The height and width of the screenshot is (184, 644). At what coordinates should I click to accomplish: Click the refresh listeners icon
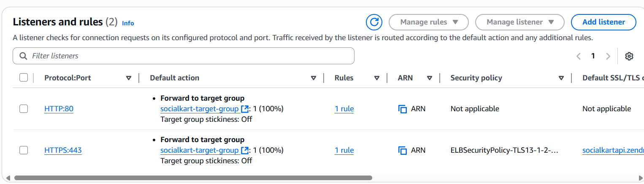click(374, 22)
